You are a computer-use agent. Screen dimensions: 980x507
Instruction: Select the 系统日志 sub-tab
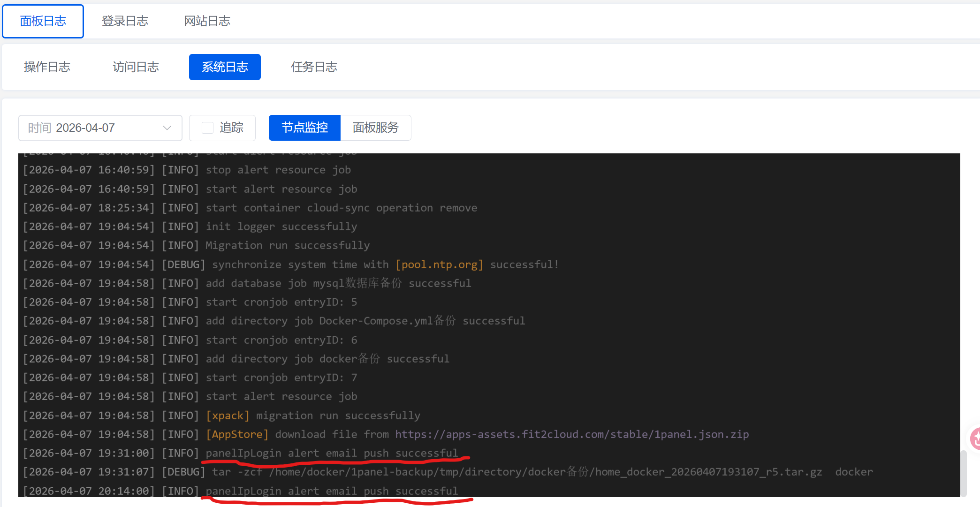[x=225, y=67]
